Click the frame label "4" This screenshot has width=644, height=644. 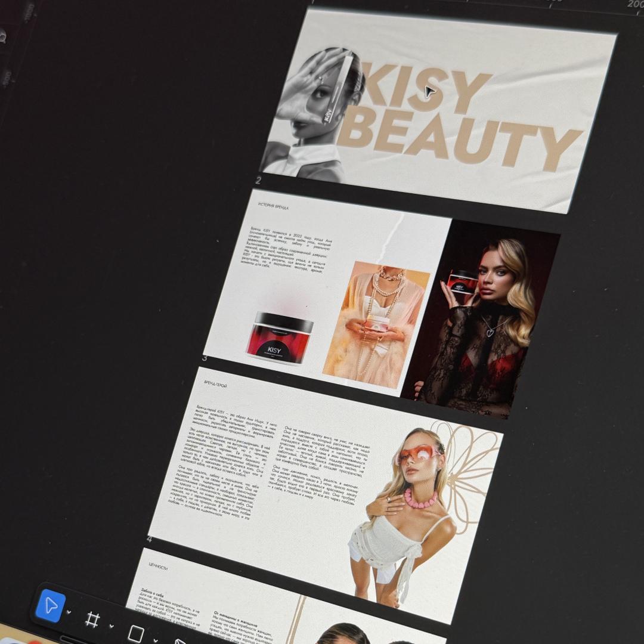(149, 539)
